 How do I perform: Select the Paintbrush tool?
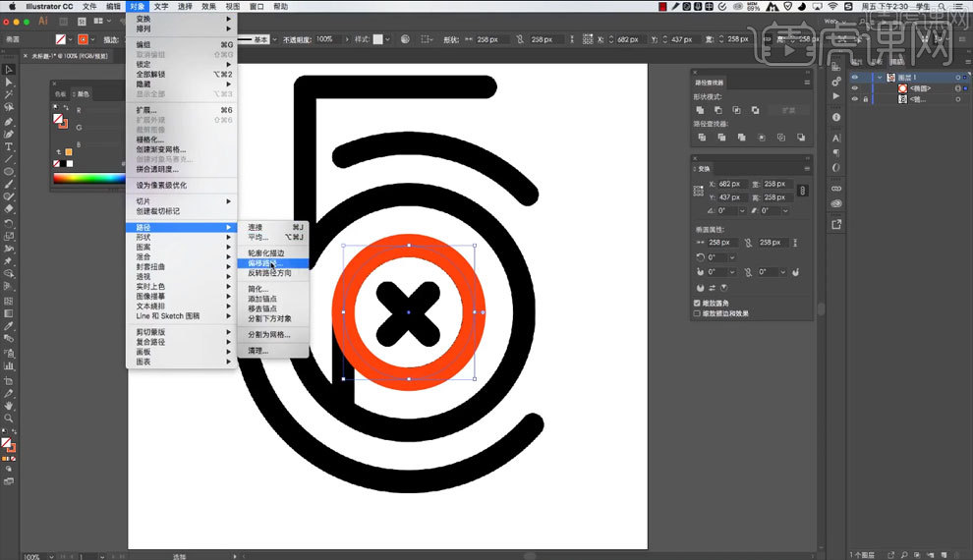pos(9,184)
